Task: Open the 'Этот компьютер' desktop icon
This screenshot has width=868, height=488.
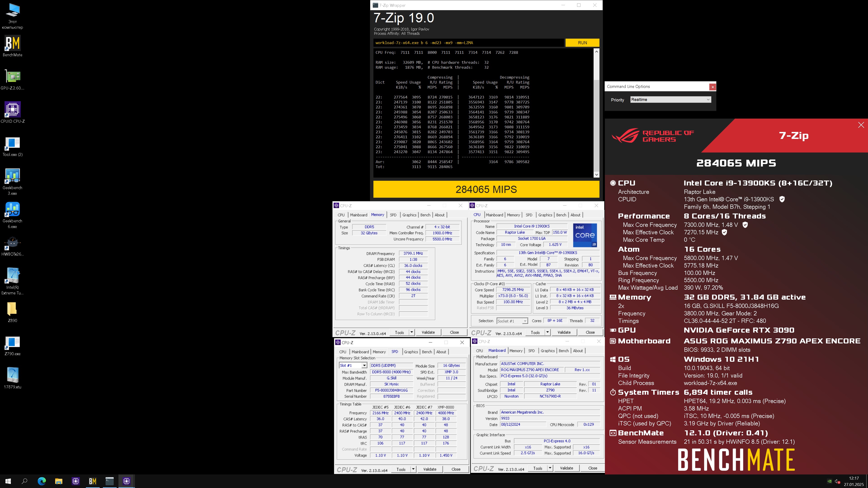Action: (x=12, y=16)
